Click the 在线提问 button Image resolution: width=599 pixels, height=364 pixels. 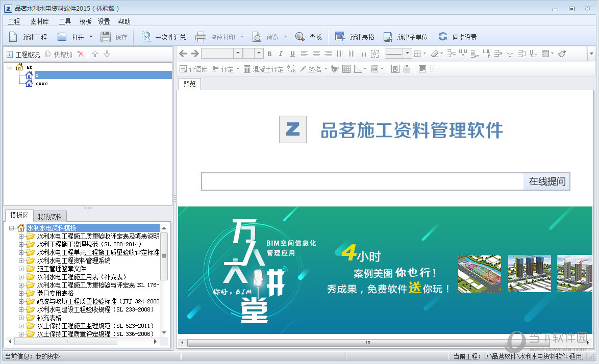546,181
